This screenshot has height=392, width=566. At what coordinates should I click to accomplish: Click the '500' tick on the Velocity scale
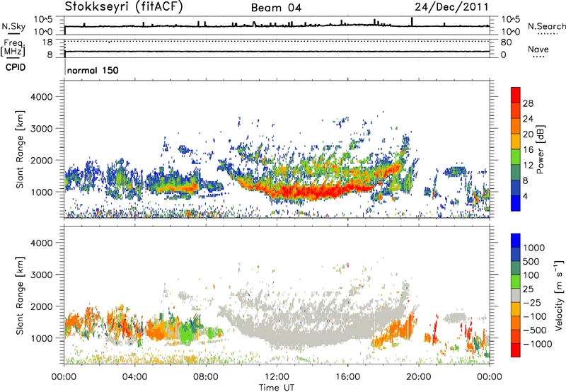coord(531,262)
